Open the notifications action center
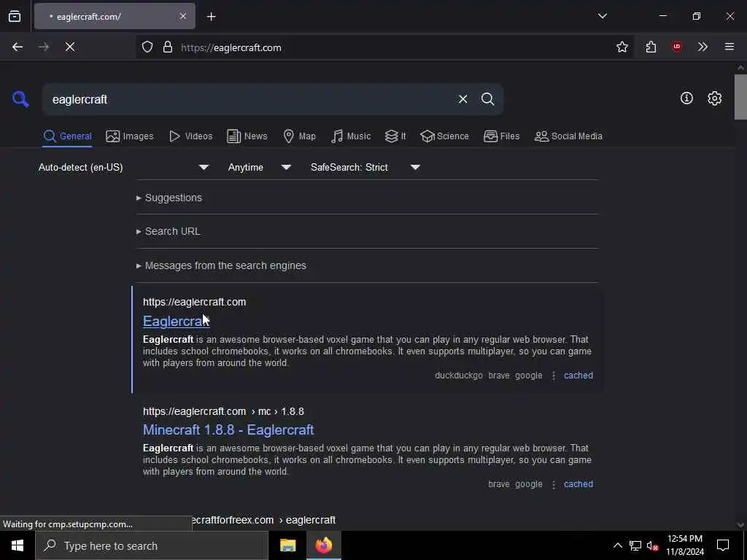 click(x=723, y=545)
